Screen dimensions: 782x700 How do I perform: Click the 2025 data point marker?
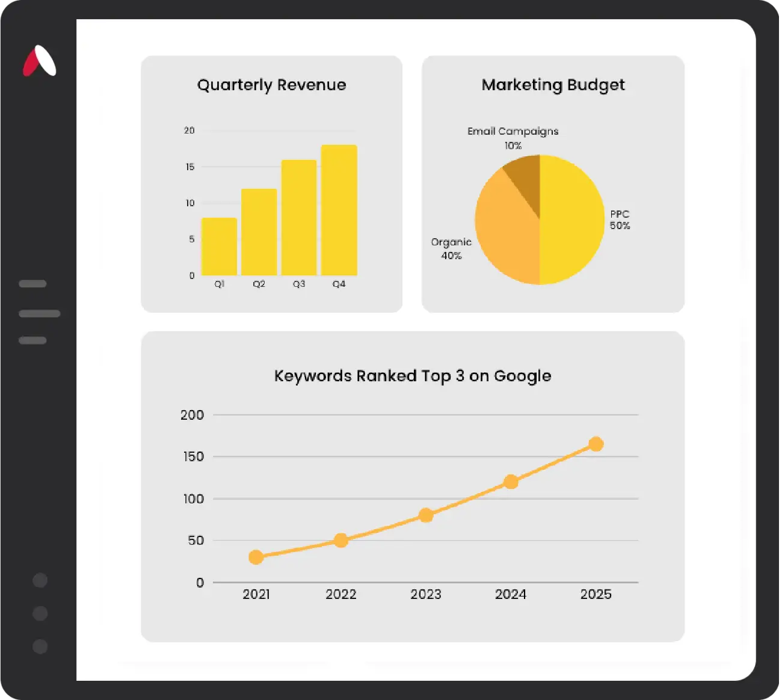[x=596, y=444]
